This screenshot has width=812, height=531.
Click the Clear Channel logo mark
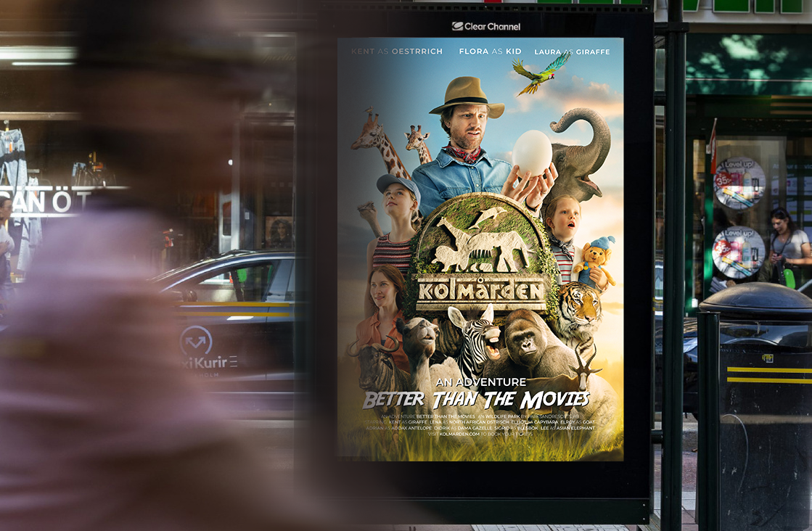(457, 26)
